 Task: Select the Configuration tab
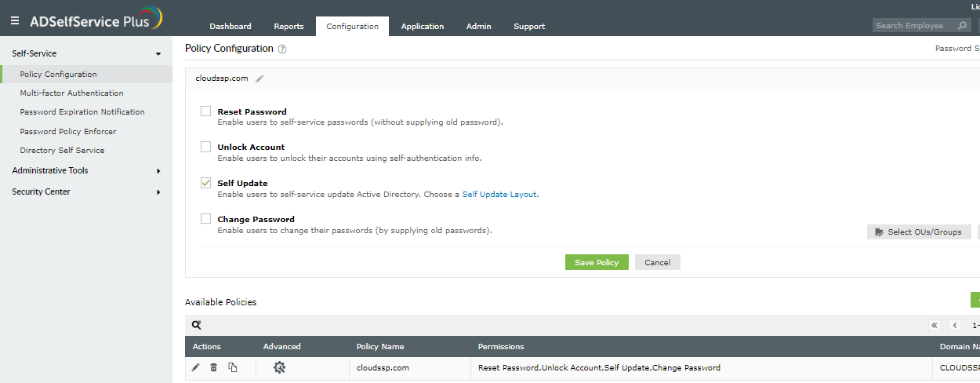(352, 26)
